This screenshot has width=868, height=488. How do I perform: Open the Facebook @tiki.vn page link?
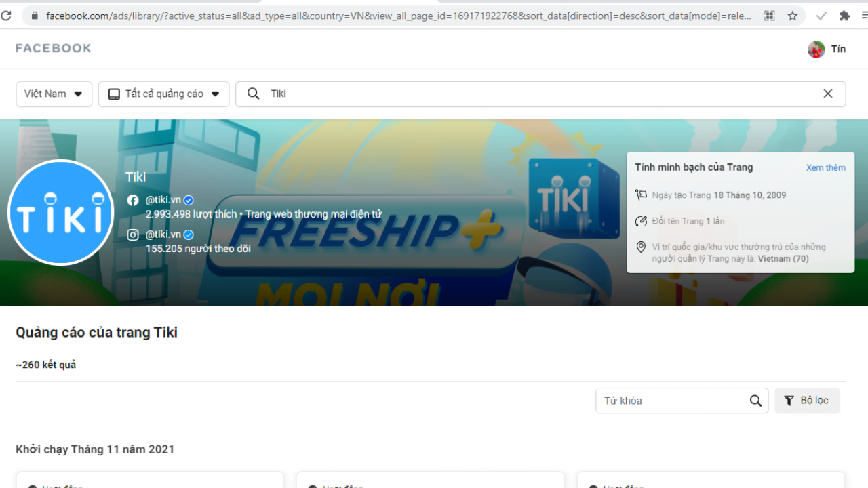click(x=163, y=200)
